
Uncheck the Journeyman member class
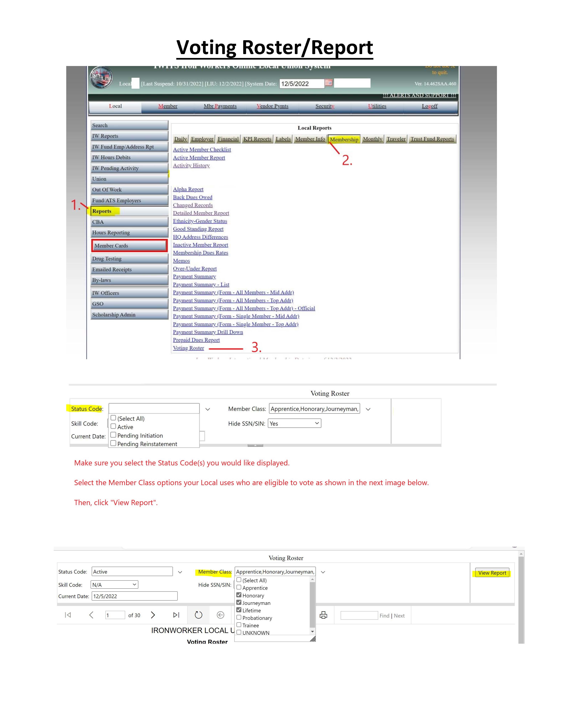point(239,603)
